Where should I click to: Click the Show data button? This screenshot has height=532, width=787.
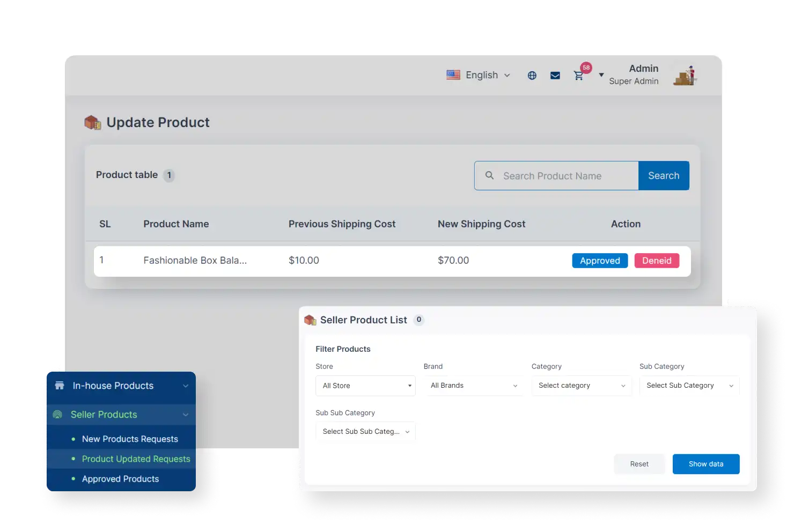click(x=705, y=464)
